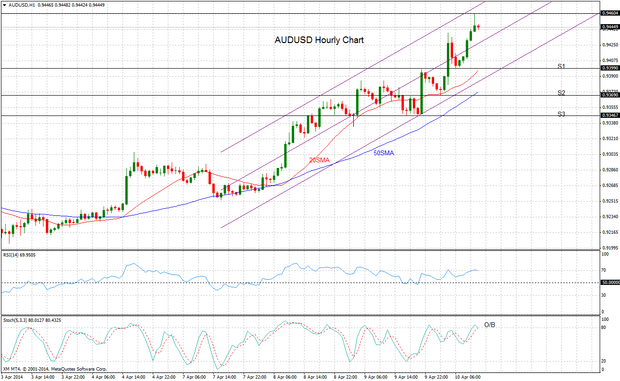The width and height of the screenshot is (620, 381).
Task: Select the S3 support level label
Action: pyautogui.click(x=561, y=114)
